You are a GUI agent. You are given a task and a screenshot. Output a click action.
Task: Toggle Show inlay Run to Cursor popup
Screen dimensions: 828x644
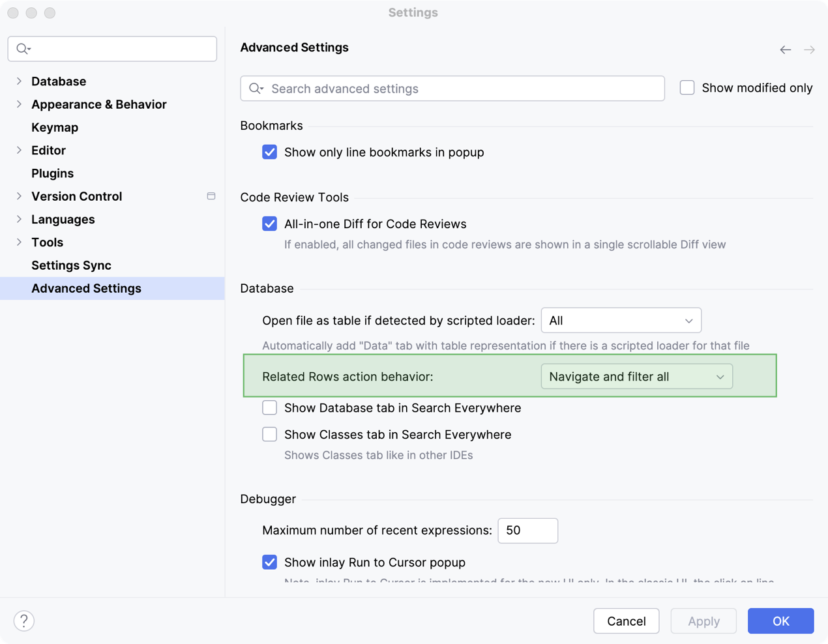click(269, 563)
